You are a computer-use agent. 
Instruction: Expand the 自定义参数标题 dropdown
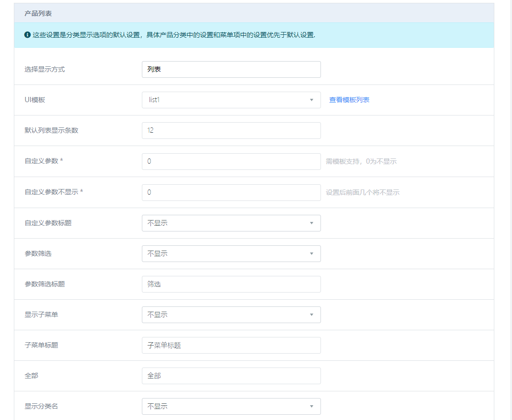point(231,223)
